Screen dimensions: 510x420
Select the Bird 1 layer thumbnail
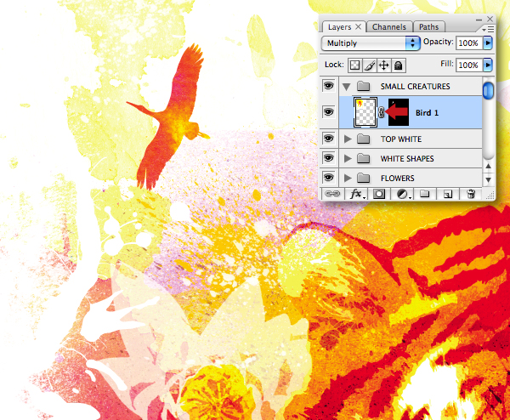click(x=365, y=112)
